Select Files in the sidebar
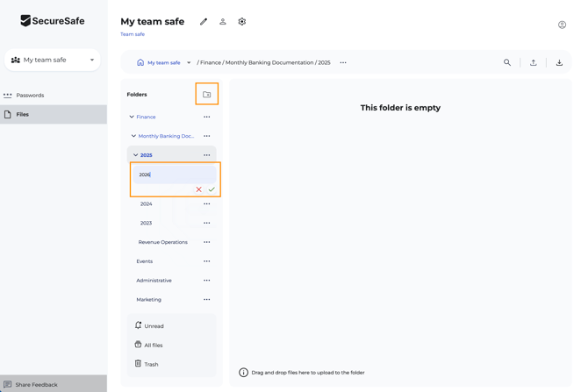588x392 pixels. tap(23, 114)
